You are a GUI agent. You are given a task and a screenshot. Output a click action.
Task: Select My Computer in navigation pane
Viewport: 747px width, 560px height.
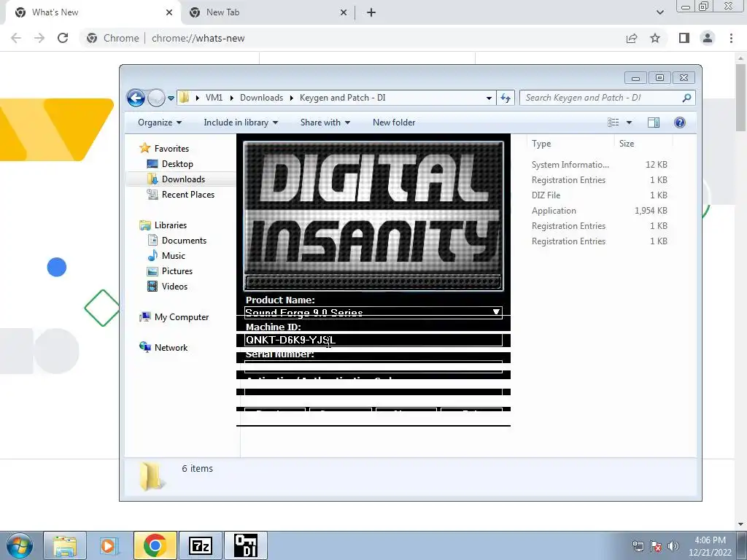point(182,317)
